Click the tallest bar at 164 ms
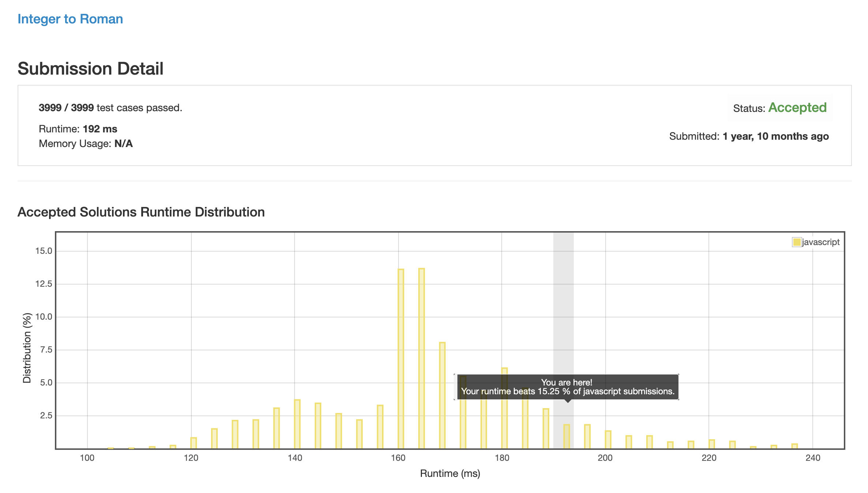Screen dimensions: 868x493 (422, 358)
